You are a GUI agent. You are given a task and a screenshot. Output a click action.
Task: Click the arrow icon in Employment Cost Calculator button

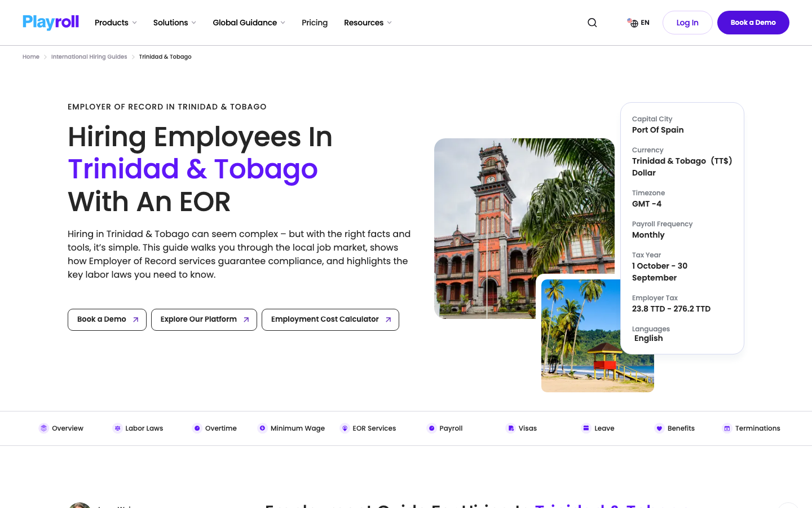(388, 319)
